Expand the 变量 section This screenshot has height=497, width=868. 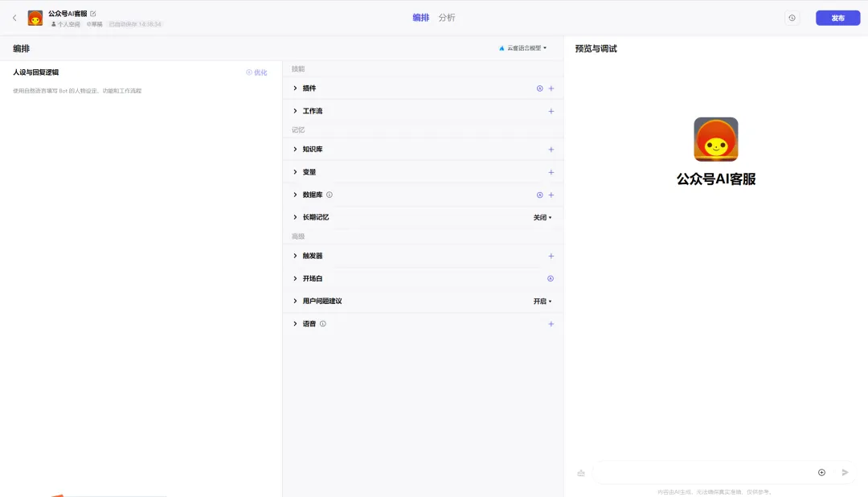(x=296, y=172)
